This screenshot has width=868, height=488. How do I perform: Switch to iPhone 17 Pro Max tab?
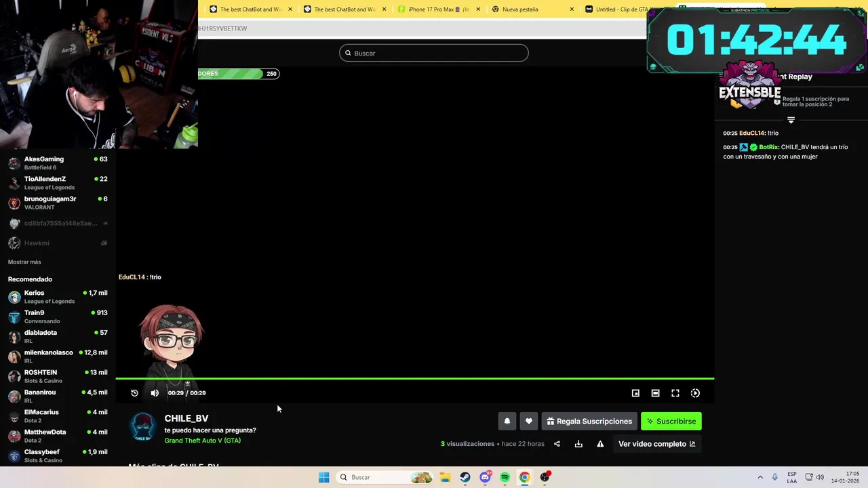point(439,9)
